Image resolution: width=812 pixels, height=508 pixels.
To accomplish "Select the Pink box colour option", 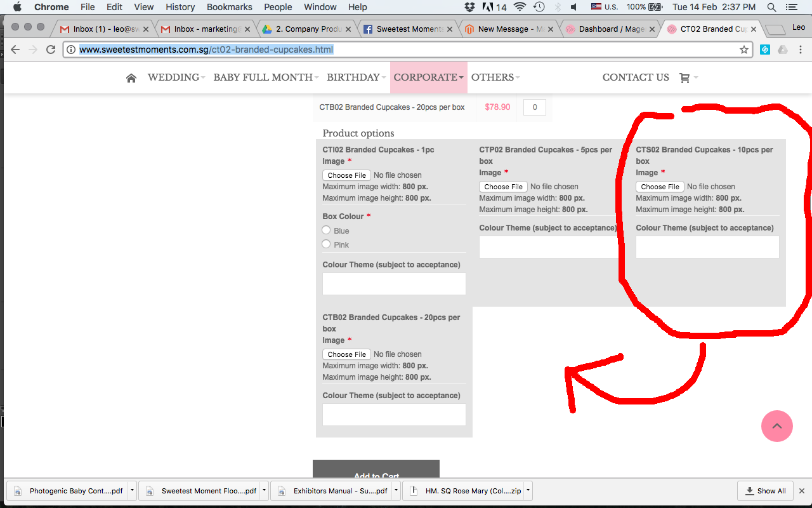I will coord(326,244).
